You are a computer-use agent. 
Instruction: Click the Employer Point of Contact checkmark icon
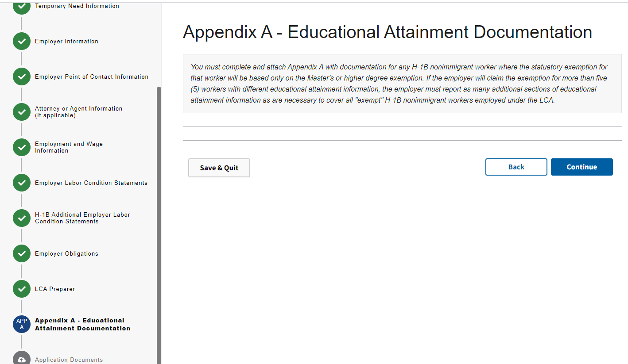click(x=22, y=77)
